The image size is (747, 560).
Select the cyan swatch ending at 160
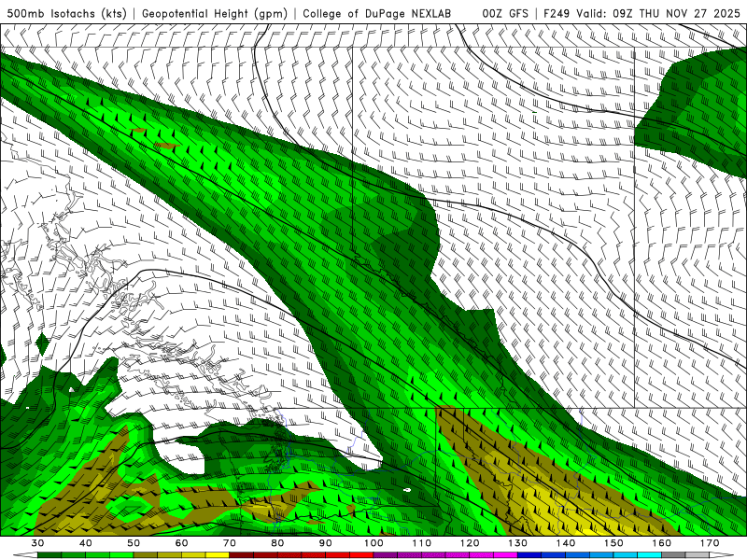(x=649, y=555)
